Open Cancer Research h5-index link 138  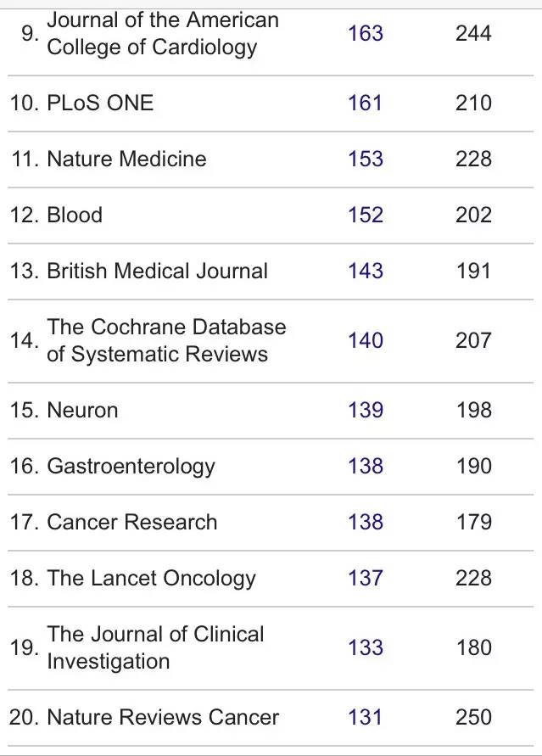[366, 523]
